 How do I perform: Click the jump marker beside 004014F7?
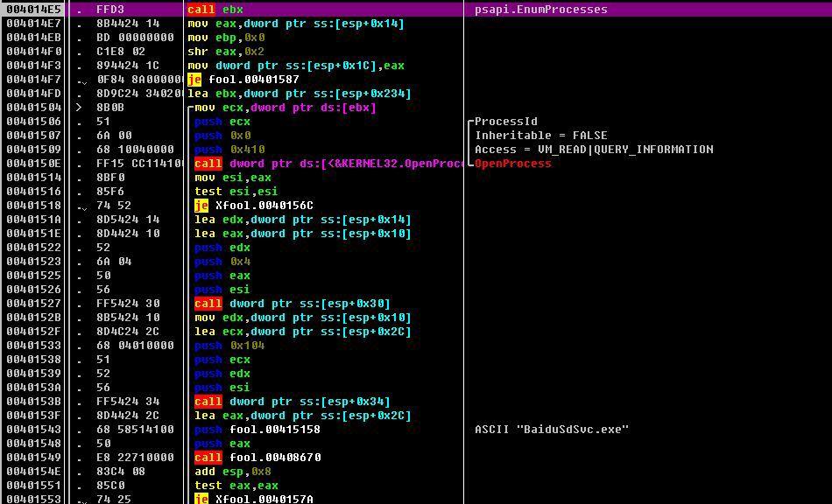tap(81, 81)
